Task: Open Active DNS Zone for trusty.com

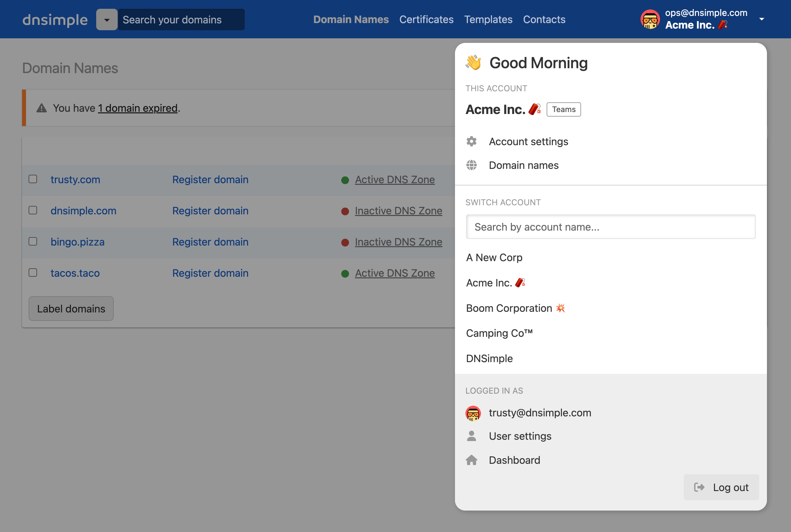Action: click(x=395, y=180)
